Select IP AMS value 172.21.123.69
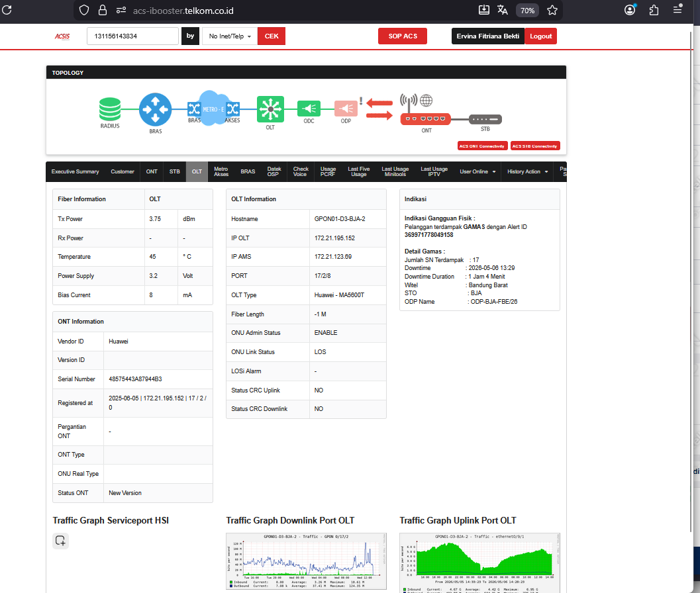Image resolution: width=700 pixels, height=593 pixels. point(333,257)
